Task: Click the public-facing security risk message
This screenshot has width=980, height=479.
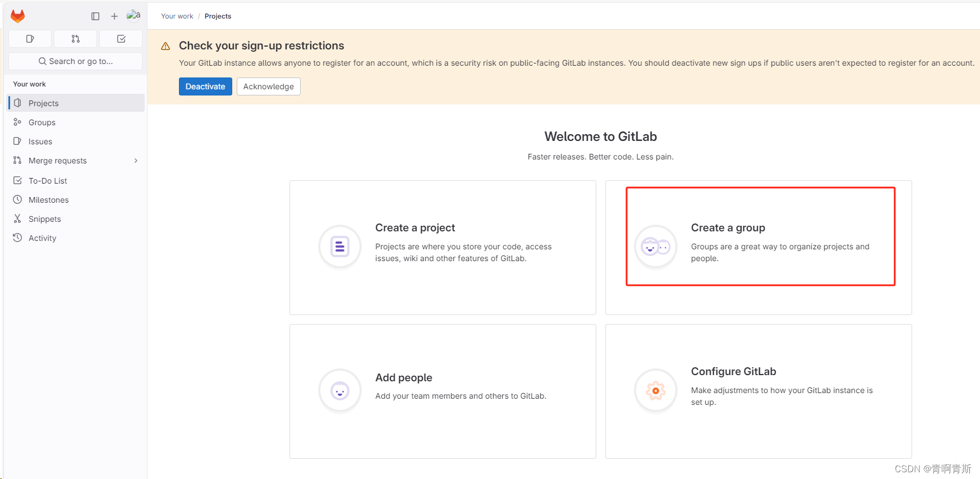Action: (x=577, y=63)
